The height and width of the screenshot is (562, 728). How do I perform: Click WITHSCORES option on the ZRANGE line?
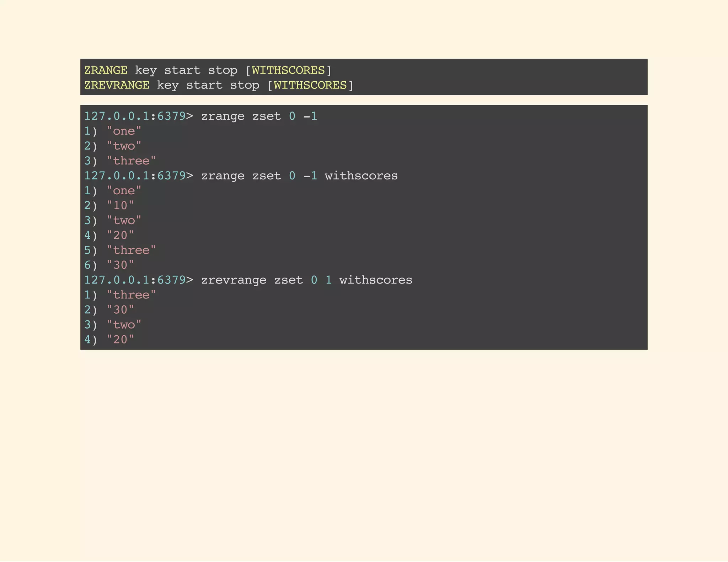[288, 70]
